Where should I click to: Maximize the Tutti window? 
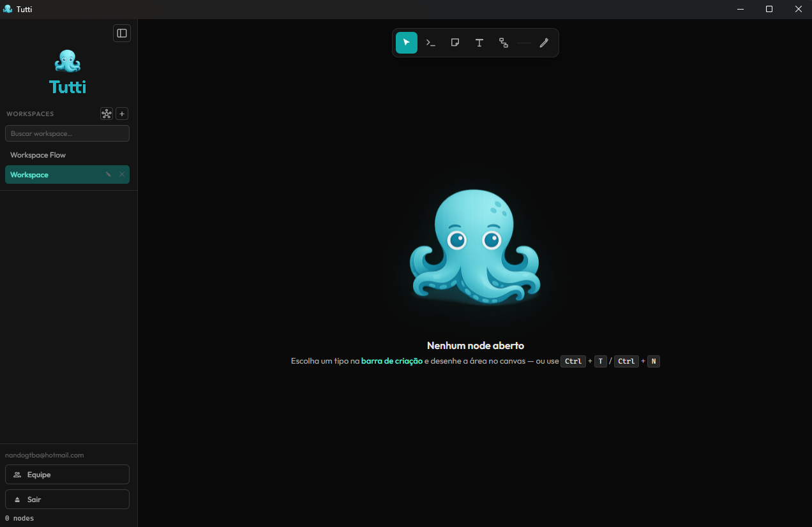click(769, 9)
